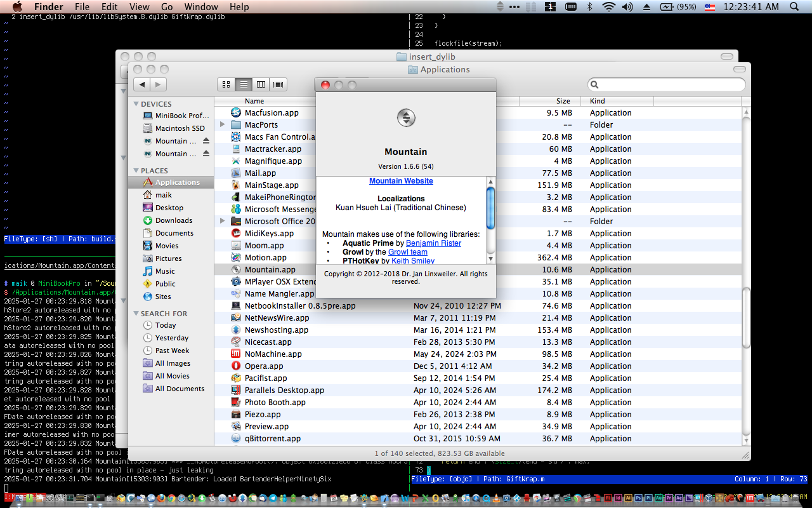Click the Spotlight magnifier icon
The height and width of the screenshot is (508, 812).
click(794, 7)
